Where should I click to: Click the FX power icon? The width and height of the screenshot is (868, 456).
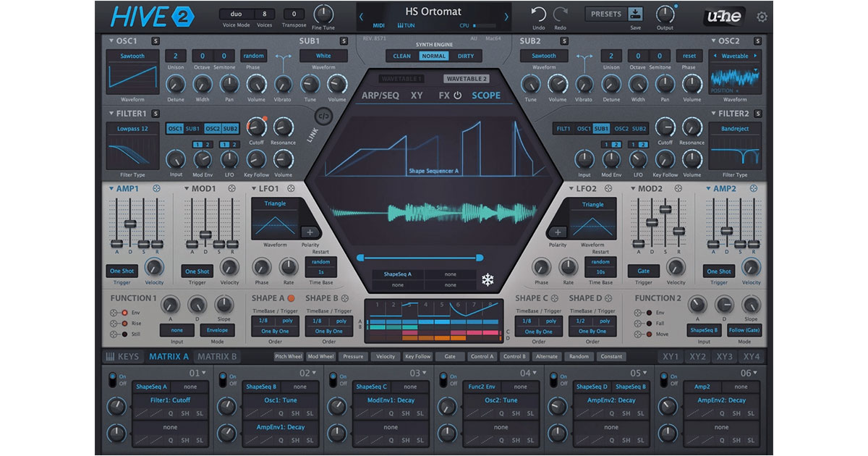pyautogui.click(x=457, y=95)
